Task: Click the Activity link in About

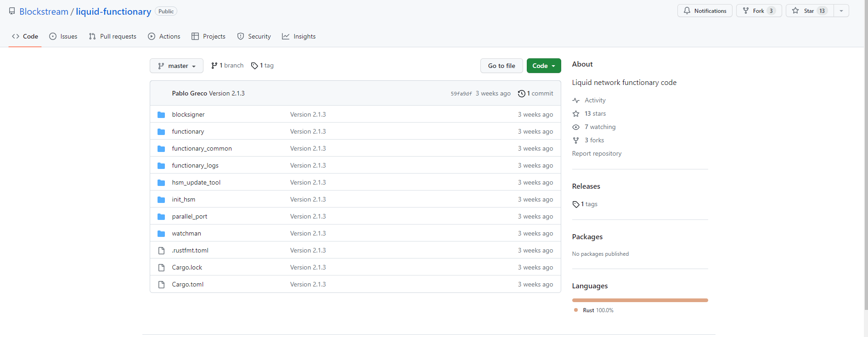Action: point(595,101)
